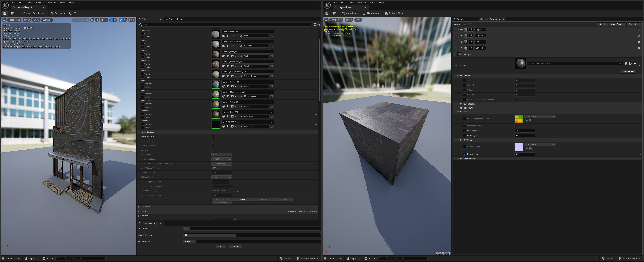Open the UV dropdown in the toolbar
The height and width of the screenshot is (262, 644).
[x=73, y=13]
